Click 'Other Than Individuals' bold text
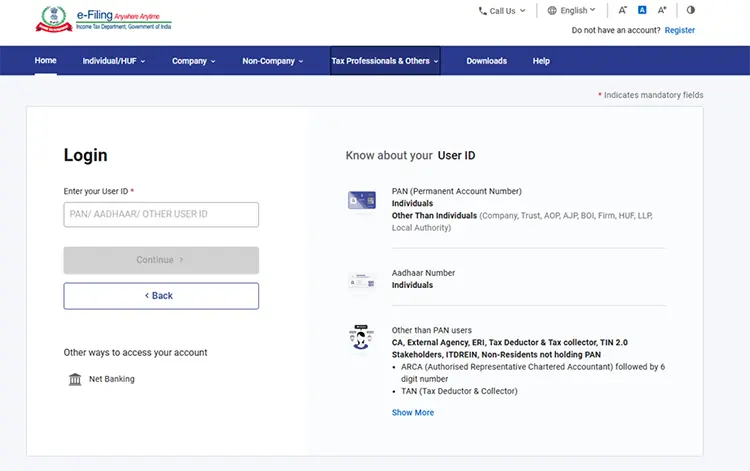Image resolution: width=750 pixels, height=471 pixels. 434,216
